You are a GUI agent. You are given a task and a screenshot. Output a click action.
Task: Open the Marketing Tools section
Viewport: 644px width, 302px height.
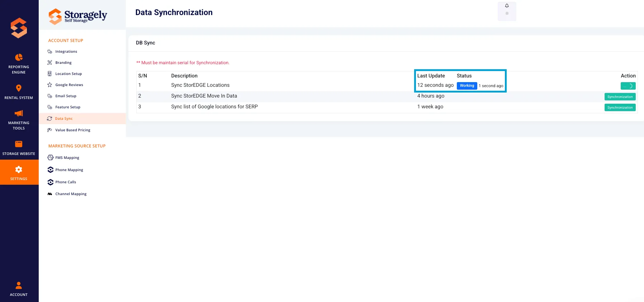tap(19, 120)
